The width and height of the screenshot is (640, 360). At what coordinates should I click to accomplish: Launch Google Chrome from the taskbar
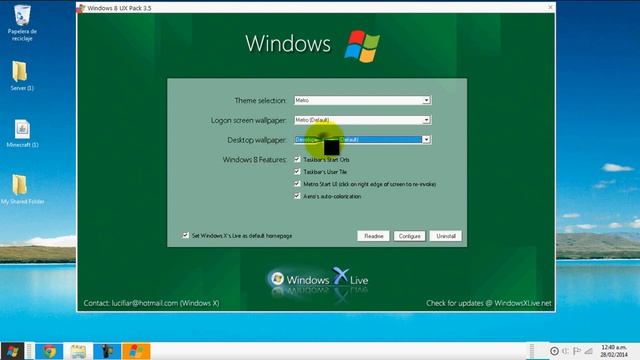[x=49, y=351]
